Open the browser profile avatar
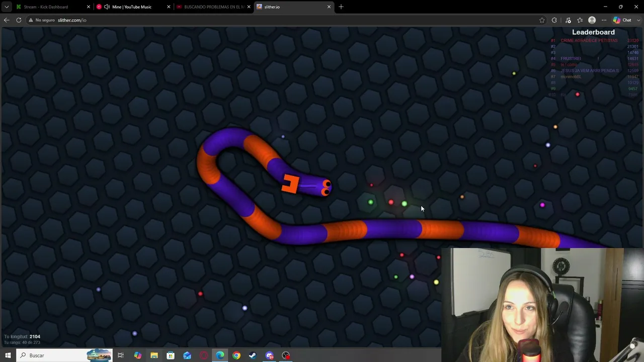Screen dimensions: 644x362 pos(592,20)
